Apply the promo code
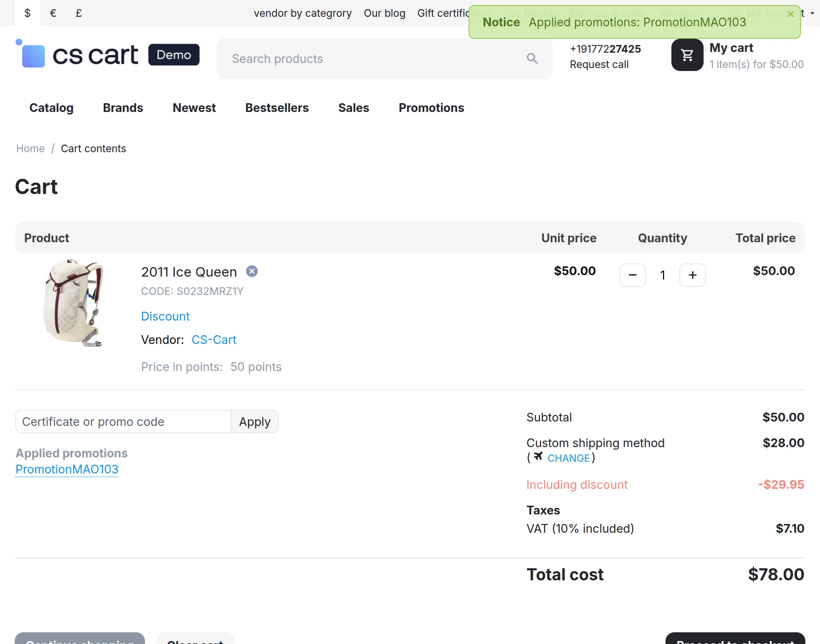This screenshot has width=820, height=644. 254,422
